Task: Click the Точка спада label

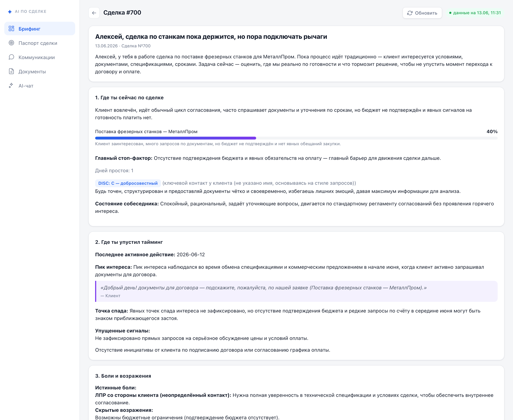Action: (x=112, y=311)
